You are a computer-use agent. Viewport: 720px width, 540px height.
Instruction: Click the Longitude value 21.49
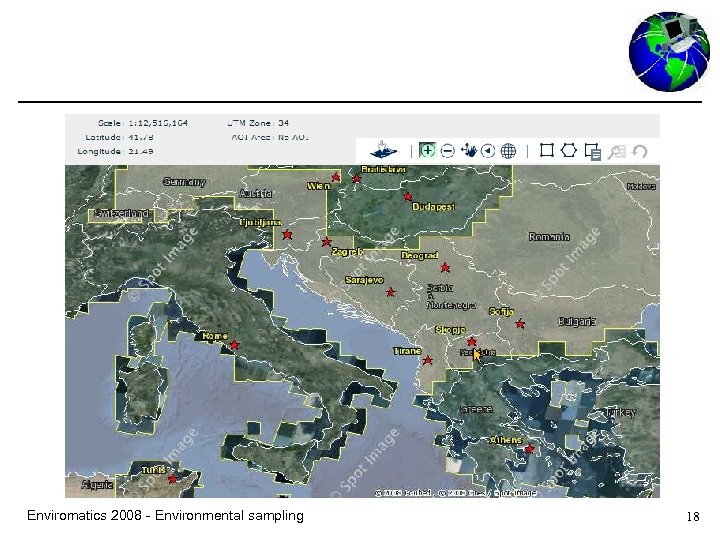pyautogui.click(x=141, y=151)
